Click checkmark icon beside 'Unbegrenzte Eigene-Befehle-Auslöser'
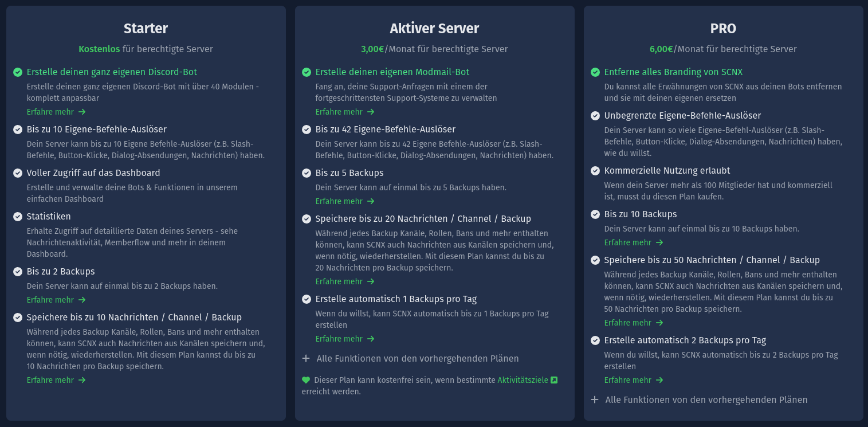This screenshot has height=427, width=868. pyautogui.click(x=595, y=116)
